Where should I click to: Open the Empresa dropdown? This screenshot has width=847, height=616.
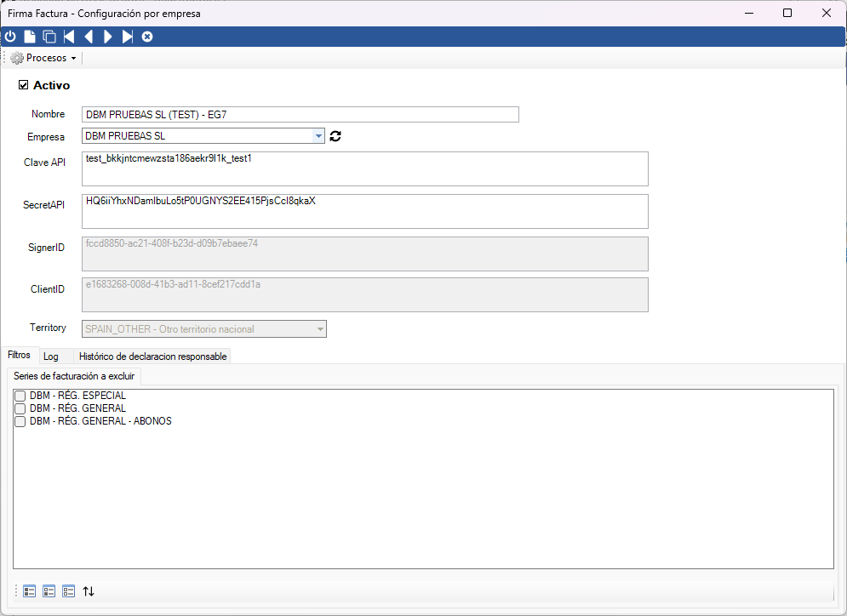318,136
